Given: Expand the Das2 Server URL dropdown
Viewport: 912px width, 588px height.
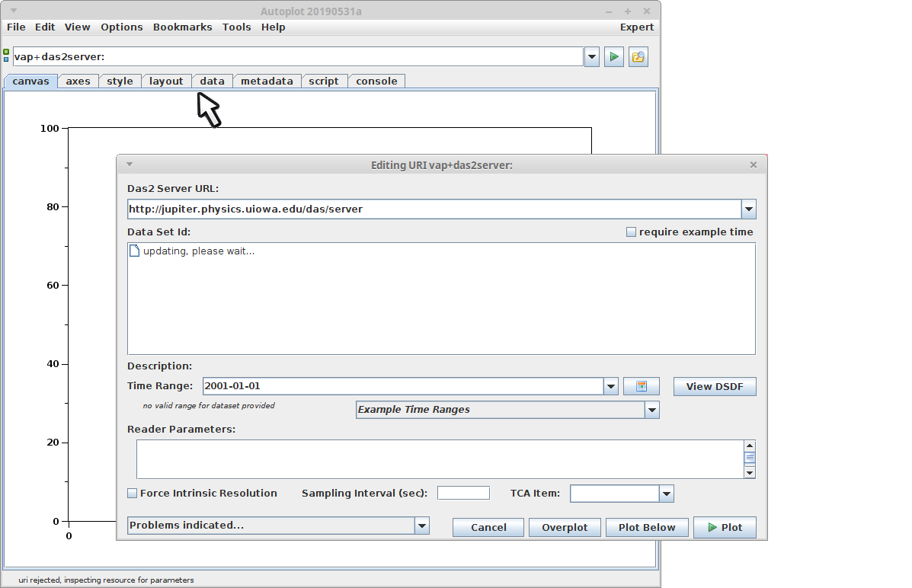Looking at the screenshot, I should (x=748, y=209).
